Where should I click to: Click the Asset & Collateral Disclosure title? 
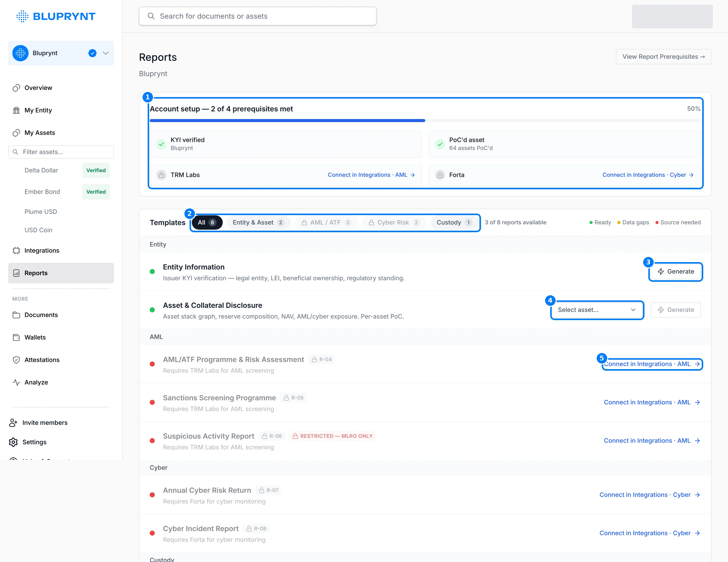tap(213, 305)
